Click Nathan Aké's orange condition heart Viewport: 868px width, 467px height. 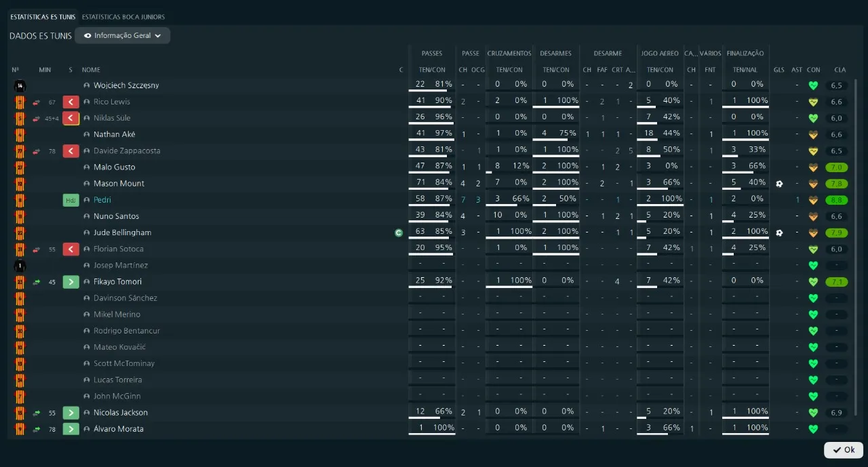(x=813, y=134)
